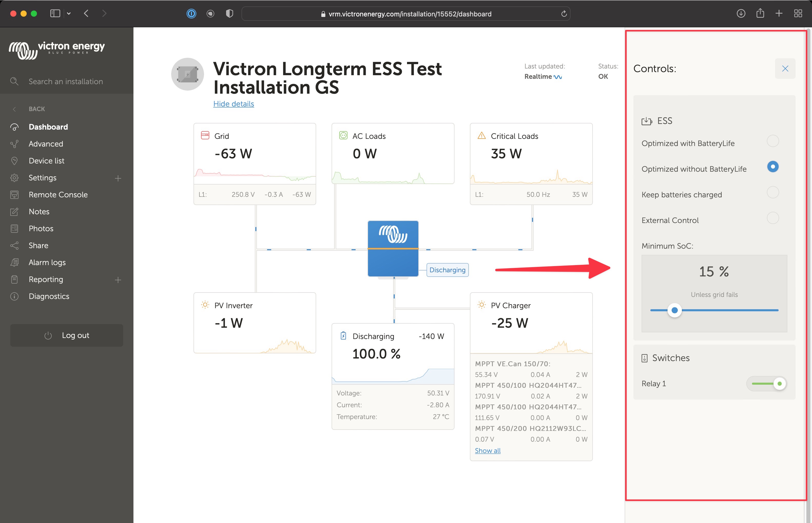This screenshot has width=812, height=523.
Task: Go to the Alarm logs page
Action: coord(47,262)
